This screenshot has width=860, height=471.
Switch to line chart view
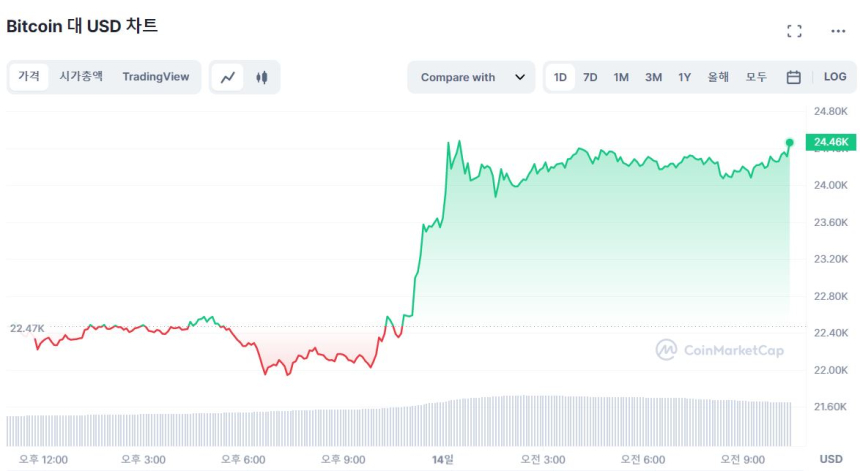(228, 77)
